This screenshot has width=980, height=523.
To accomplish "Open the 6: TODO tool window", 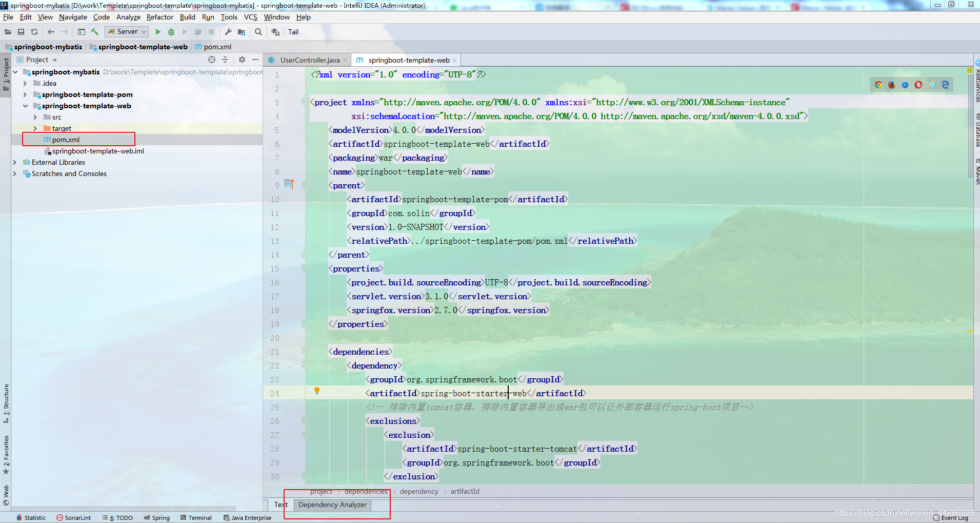I will tap(117, 518).
